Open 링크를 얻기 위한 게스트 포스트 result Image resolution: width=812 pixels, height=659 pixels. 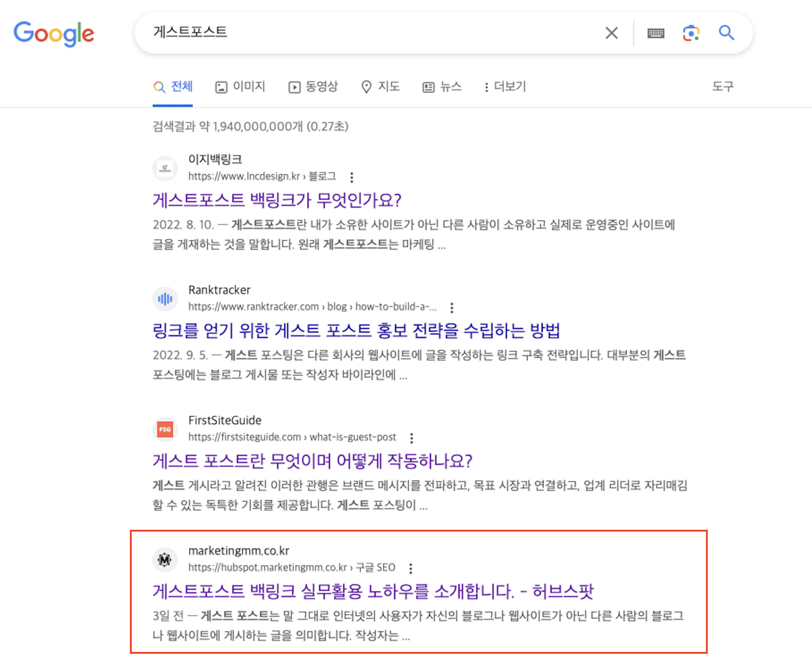[x=356, y=330]
